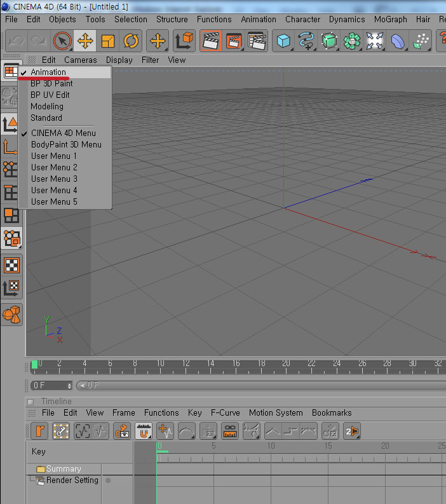This screenshot has height=504, width=446.
Task: Switch to Texture Axis tool
Action: (11, 288)
